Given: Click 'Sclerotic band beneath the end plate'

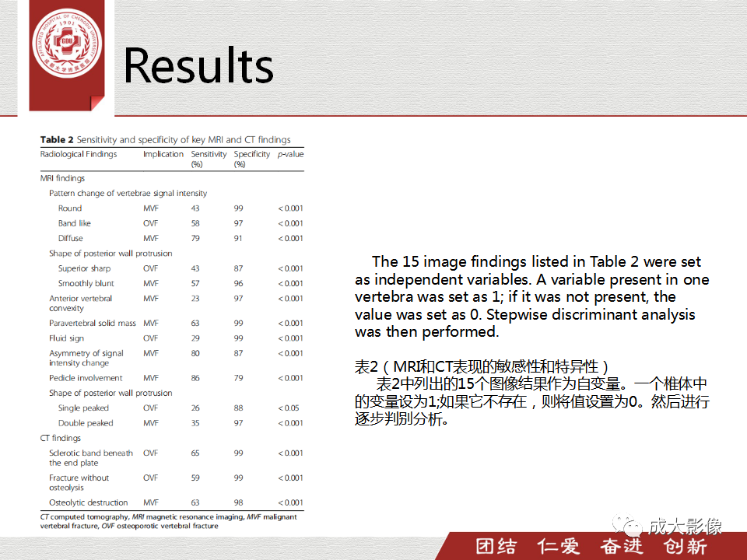Looking at the screenshot, I should pos(91,457).
